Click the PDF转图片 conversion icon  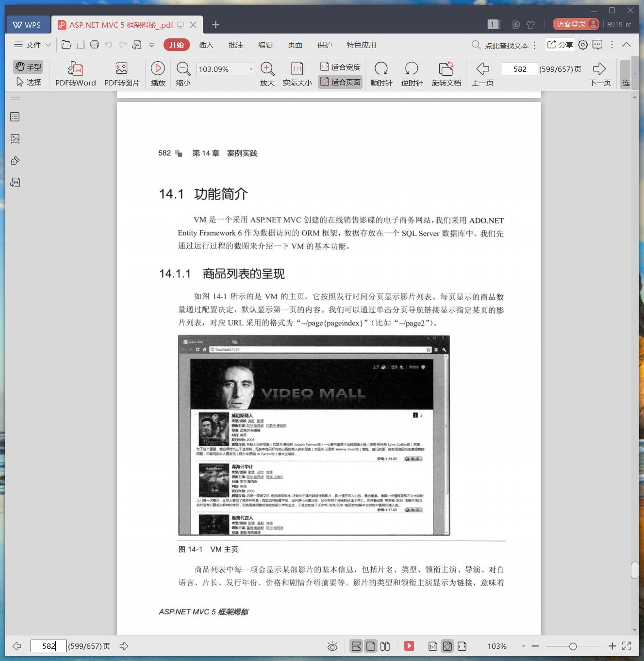(x=121, y=68)
